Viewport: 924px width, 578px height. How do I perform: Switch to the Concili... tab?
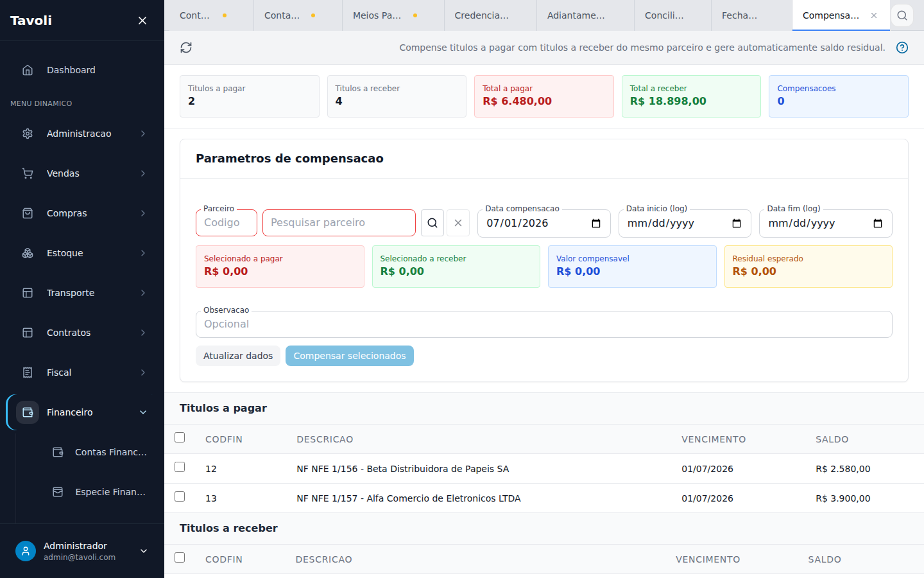(672, 15)
